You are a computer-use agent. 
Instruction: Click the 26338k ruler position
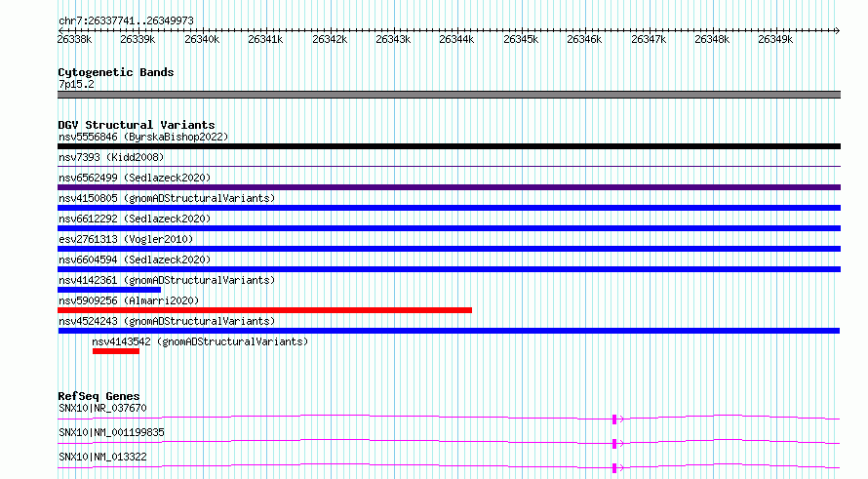[x=74, y=39]
